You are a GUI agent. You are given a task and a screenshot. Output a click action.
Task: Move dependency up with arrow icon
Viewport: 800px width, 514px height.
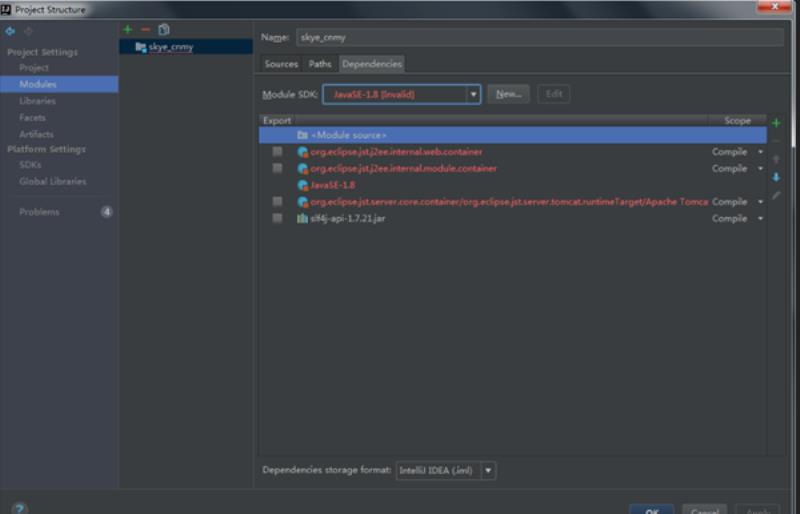click(x=776, y=159)
